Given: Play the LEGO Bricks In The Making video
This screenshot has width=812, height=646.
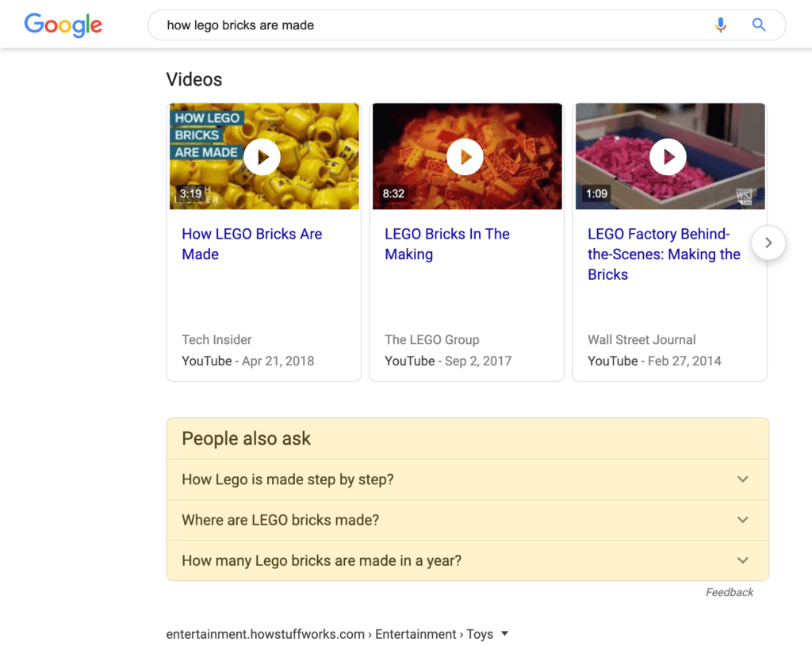Looking at the screenshot, I should [x=465, y=157].
